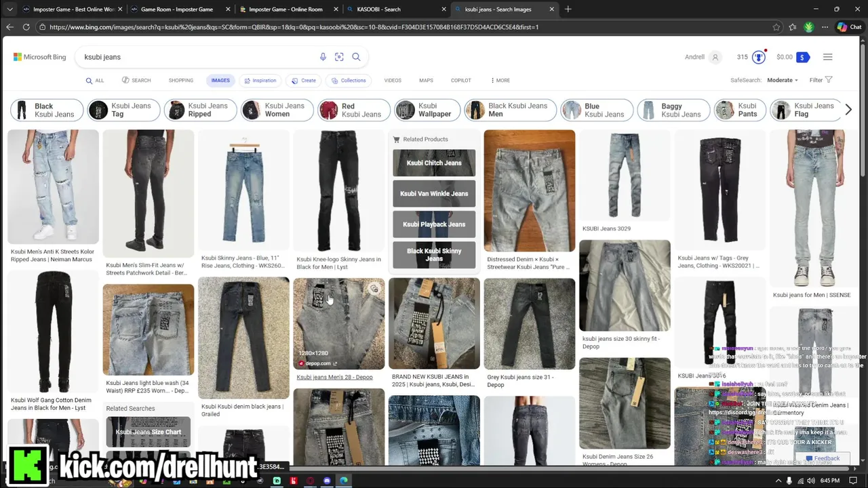Select the Ksubi Jeans Tag chip
The image size is (868, 488).
124,110
